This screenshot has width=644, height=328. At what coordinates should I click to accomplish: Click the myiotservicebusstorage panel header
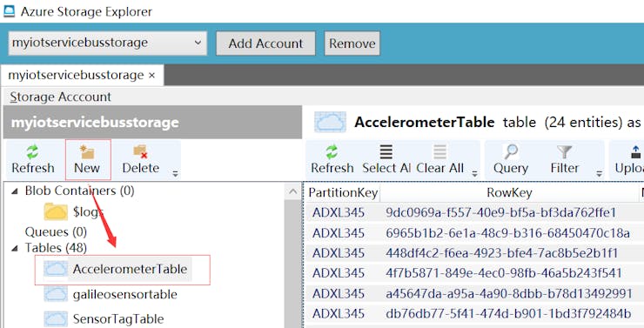pos(152,123)
